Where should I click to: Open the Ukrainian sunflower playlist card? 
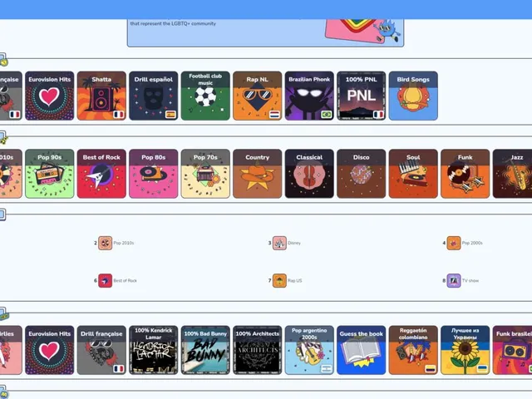click(x=465, y=350)
